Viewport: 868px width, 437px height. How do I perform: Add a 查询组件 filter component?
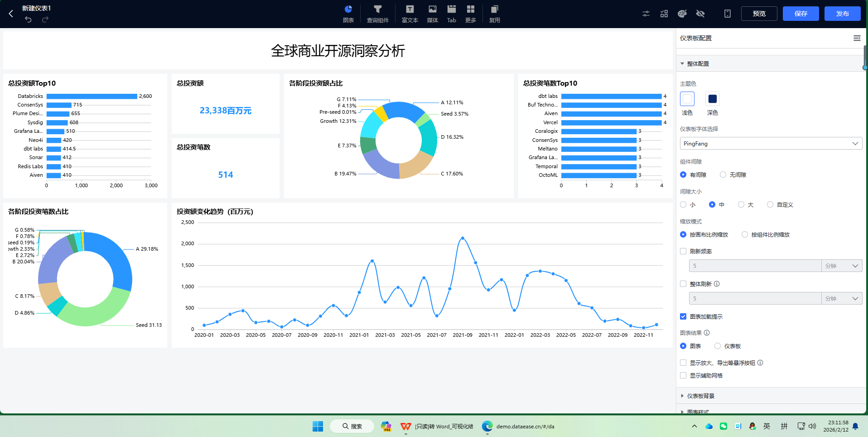tap(378, 14)
